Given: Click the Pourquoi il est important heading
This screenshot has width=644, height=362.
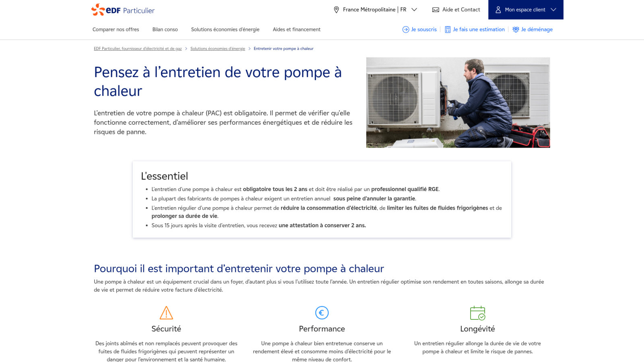Looking at the screenshot, I should point(239,269).
